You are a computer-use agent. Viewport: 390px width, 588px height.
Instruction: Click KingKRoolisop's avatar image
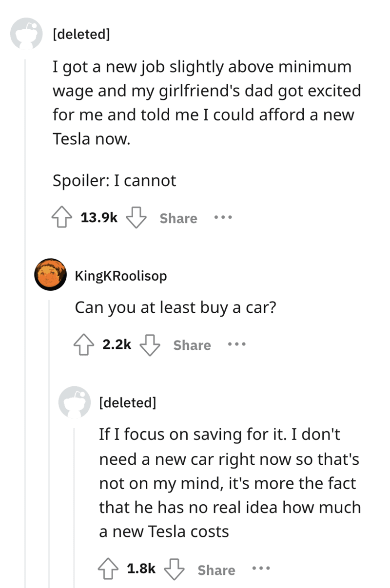[x=50, y=275]
